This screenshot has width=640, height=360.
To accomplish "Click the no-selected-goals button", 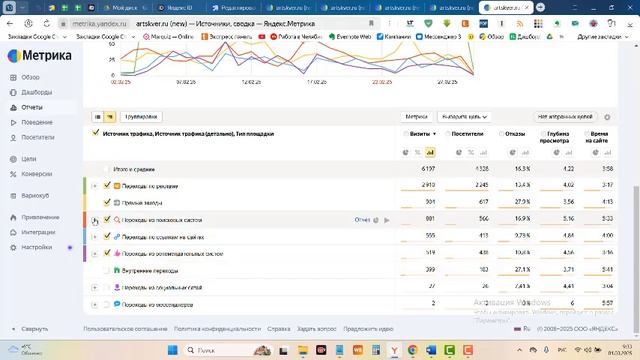I will 565,117.
